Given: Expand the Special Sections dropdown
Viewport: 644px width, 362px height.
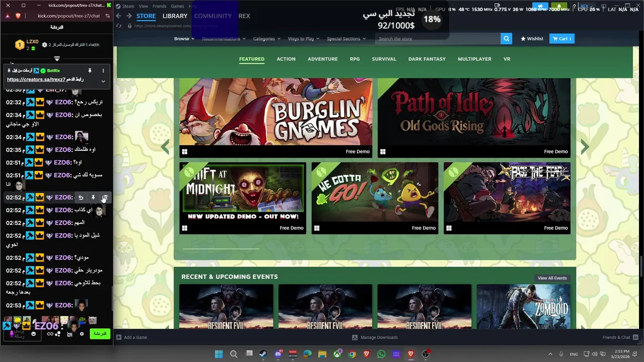Looking at the screenshot, I should [346, 39].
